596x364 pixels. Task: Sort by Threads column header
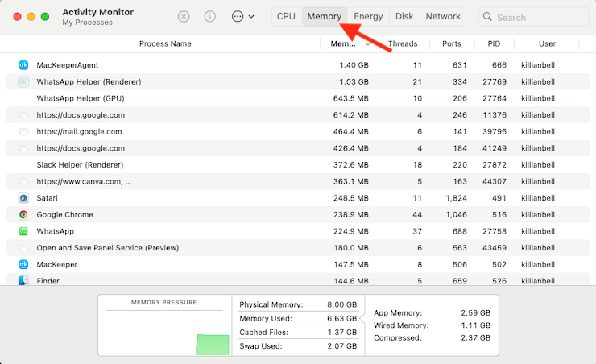pyautogui.click(x=403, y=43)
